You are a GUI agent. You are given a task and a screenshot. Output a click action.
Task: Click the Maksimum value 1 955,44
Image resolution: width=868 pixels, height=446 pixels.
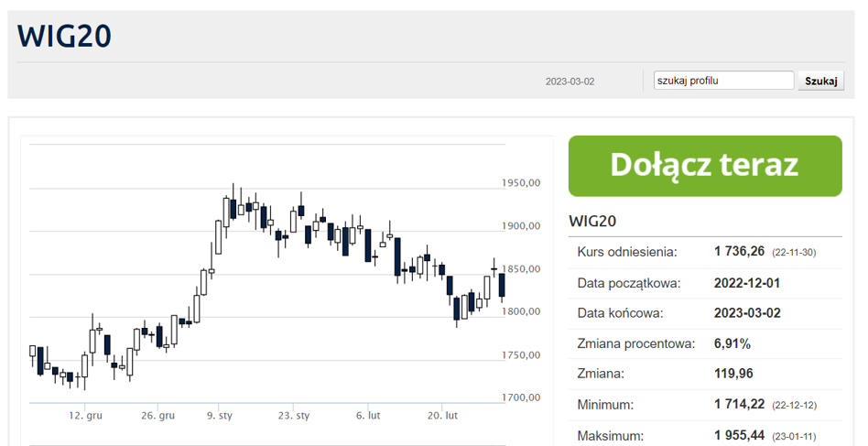point(739,435)
